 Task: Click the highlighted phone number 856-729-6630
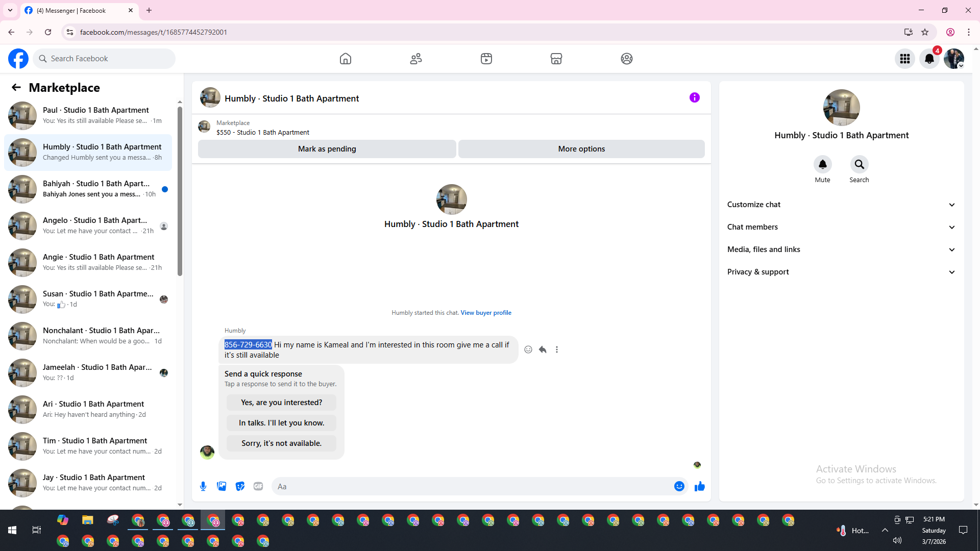pos(248,345)
